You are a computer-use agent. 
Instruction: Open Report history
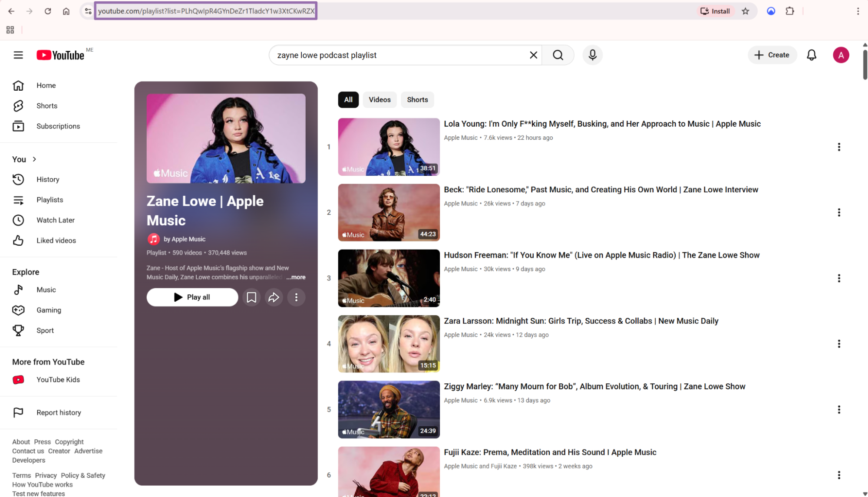click(59, 412)
